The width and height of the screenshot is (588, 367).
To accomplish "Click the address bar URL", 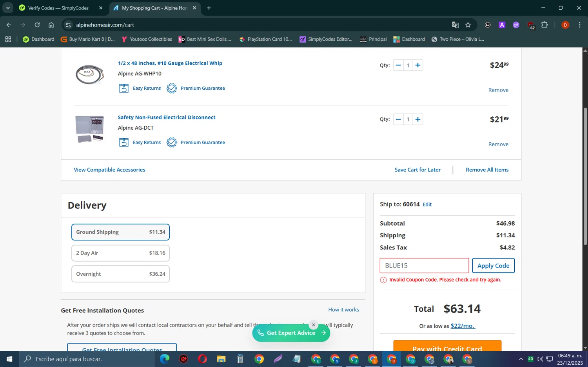I will (x=105, y=25).
